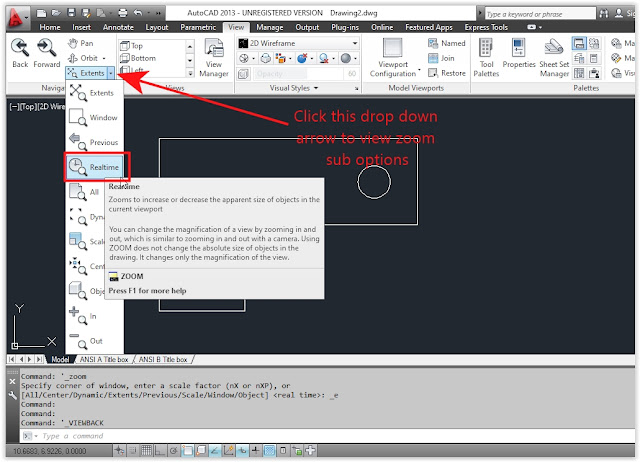
Task: Click the Join viewports button
Action: (441, 58)
